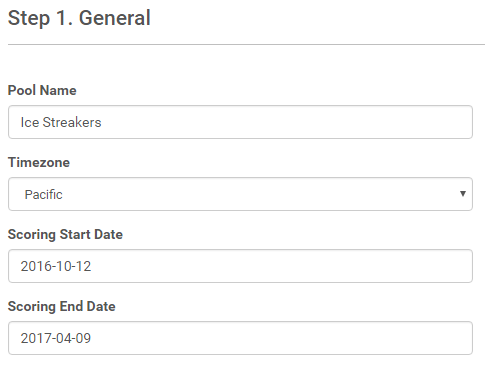Click the 2016-10-12 date value

[56, 266]
